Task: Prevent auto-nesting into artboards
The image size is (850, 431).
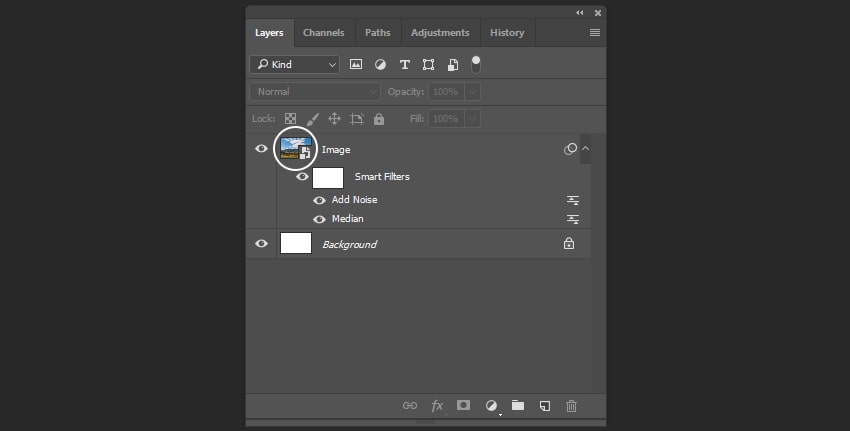Action: click(x=357, y=119)
